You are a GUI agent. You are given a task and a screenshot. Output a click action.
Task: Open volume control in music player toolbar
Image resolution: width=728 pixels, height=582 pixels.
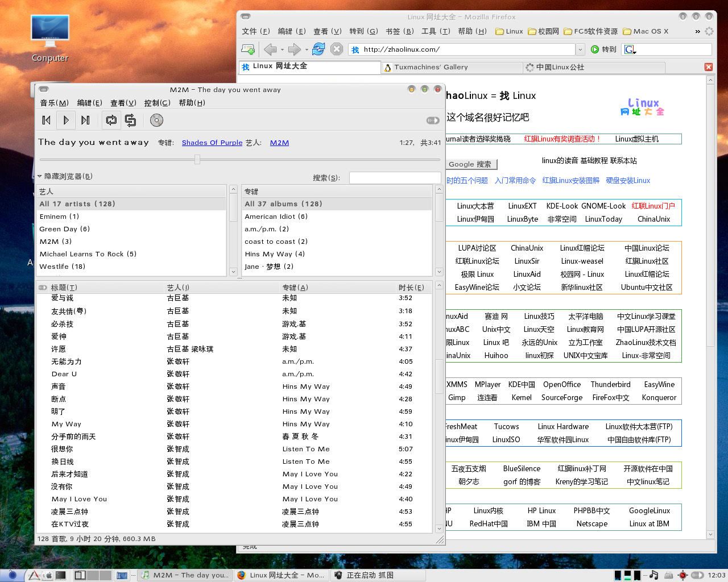[x=433, y=120]
